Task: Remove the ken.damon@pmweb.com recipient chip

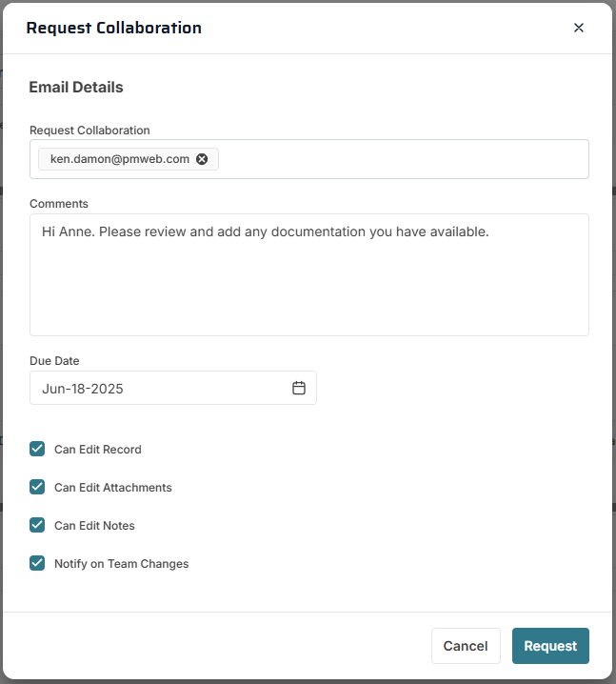Action: point(202,159)
